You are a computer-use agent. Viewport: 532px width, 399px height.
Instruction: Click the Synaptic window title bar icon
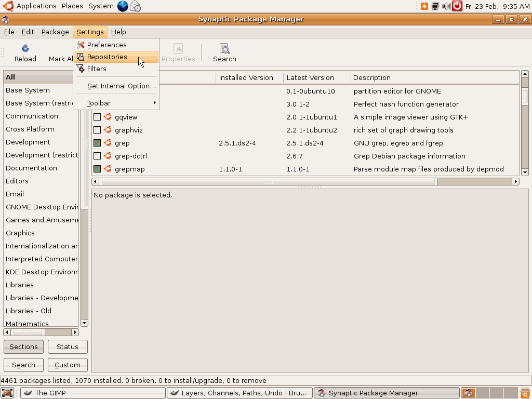click(5, 19)
